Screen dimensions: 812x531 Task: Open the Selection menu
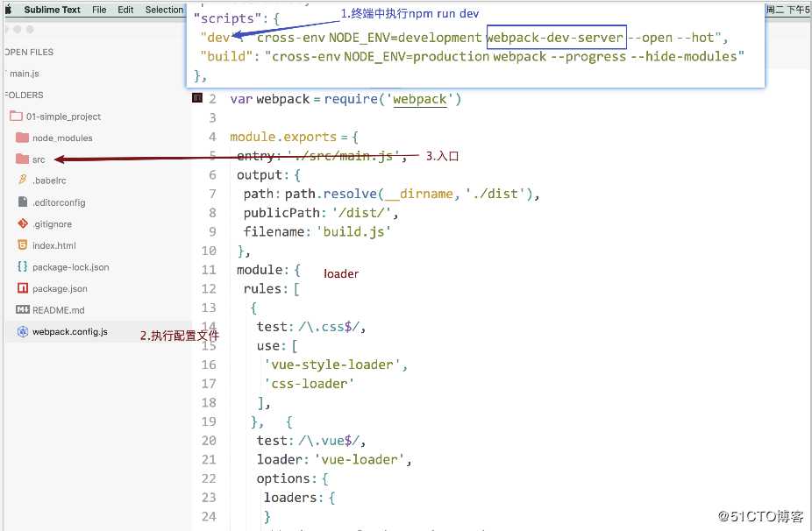164,10
